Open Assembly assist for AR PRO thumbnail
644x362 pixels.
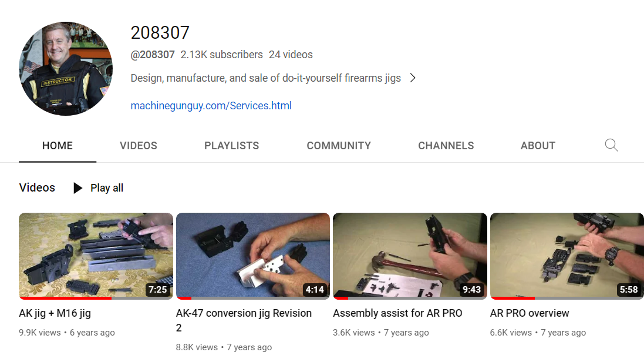pos(410,256)
